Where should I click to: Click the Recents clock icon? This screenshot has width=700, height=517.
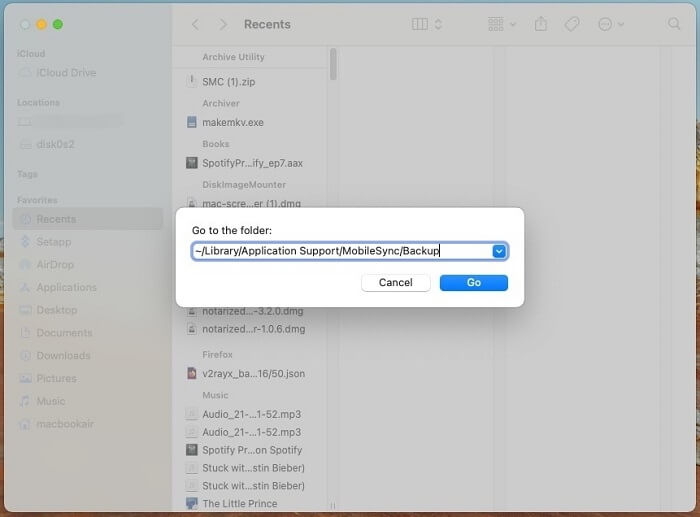click(x=26, y=219)
